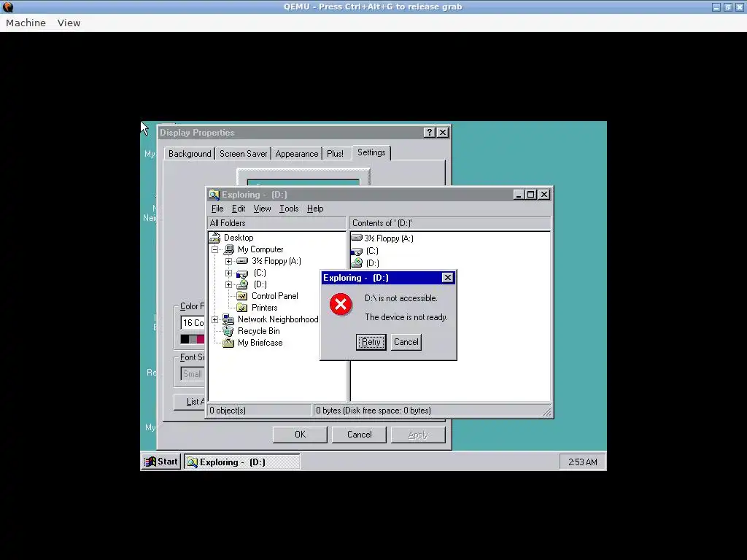The height and width of the screenshot is (560, 747).
Task: Click the color palette preview strip
Action: 193,339
